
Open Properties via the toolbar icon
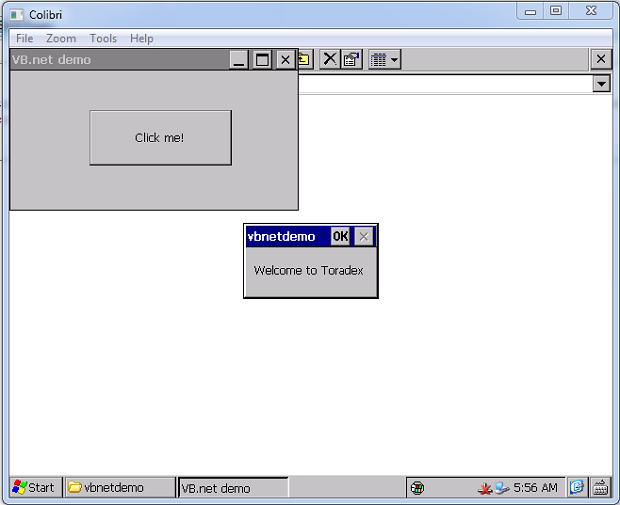[x=352, y=60]
